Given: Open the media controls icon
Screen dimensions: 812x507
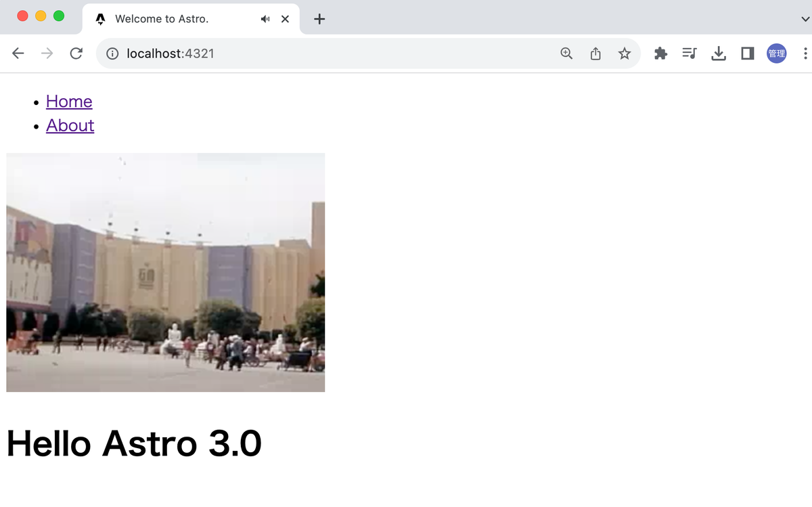Looking at the screenshot, I should tap(689, 53).
